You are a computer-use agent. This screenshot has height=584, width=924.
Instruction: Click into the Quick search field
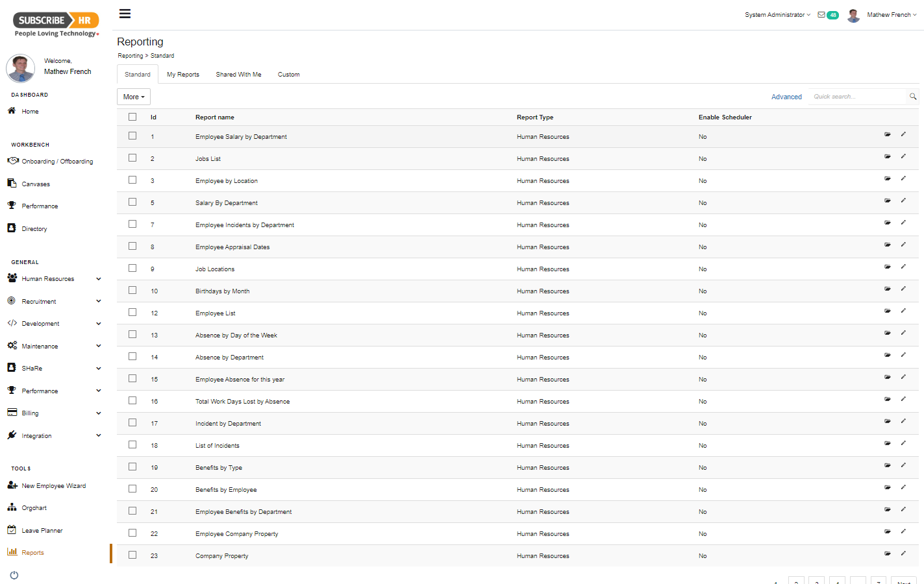point(857,97)
